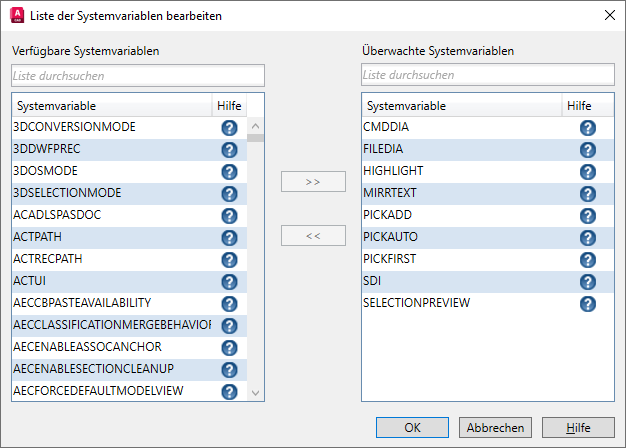Focus the monitored variables search field

pyautogui.click(x=487, y=75)
